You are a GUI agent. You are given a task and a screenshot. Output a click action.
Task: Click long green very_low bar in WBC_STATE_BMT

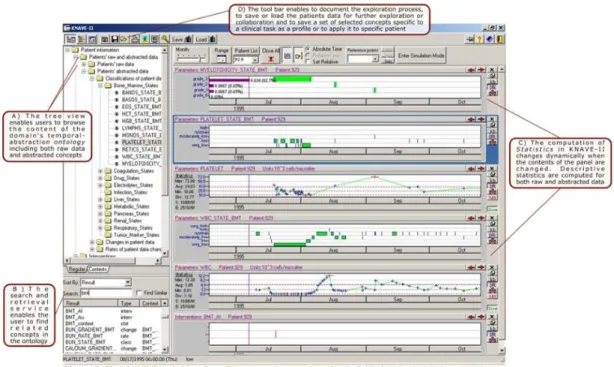(289, 245)
